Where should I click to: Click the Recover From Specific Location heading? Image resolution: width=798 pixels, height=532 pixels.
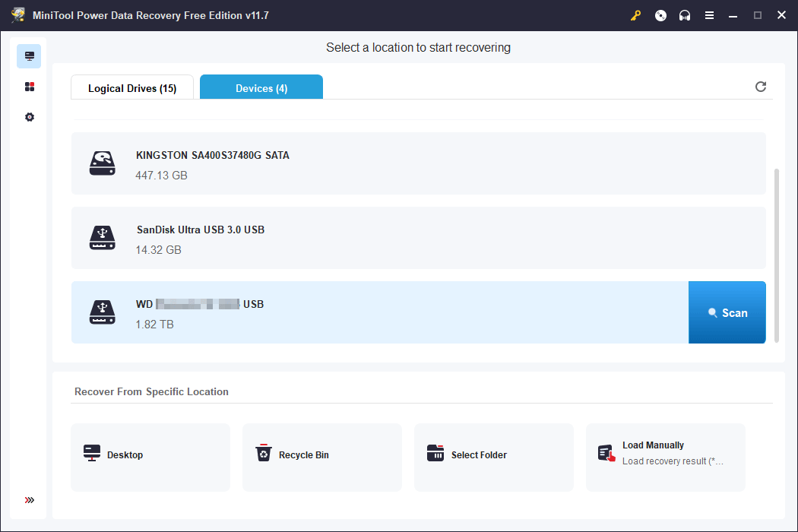pos(152,391)
